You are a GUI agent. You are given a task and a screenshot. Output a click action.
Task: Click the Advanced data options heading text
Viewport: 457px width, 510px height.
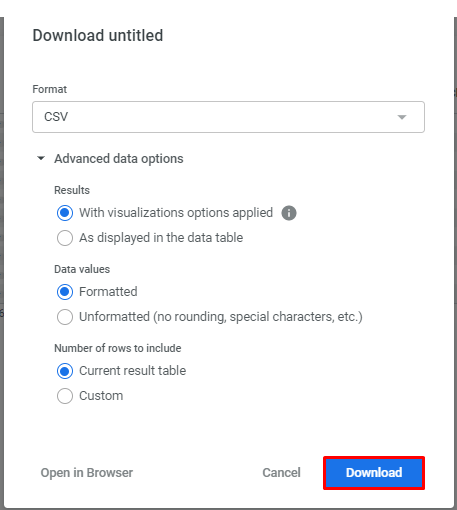119,159
